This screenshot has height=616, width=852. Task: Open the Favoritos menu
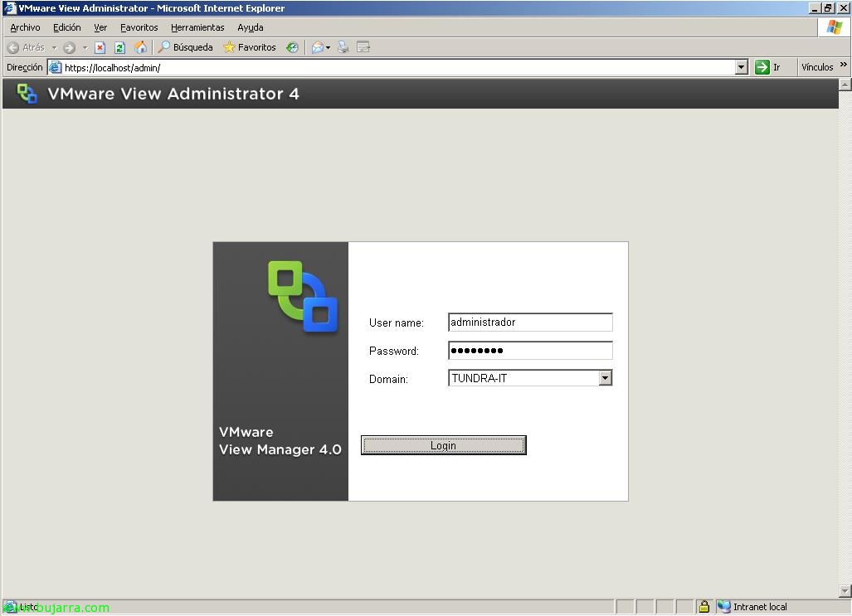coord(139,27)
